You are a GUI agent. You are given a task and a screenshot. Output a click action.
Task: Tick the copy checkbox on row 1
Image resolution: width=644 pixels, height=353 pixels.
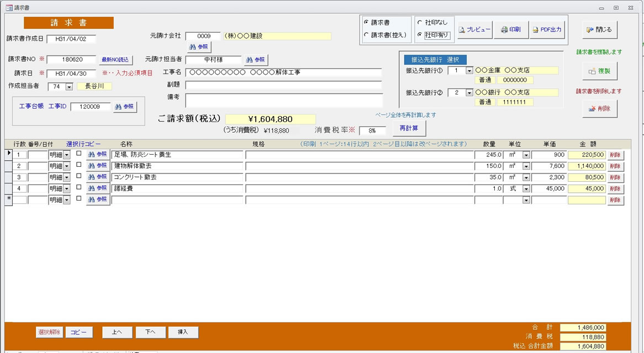point(78,154)
